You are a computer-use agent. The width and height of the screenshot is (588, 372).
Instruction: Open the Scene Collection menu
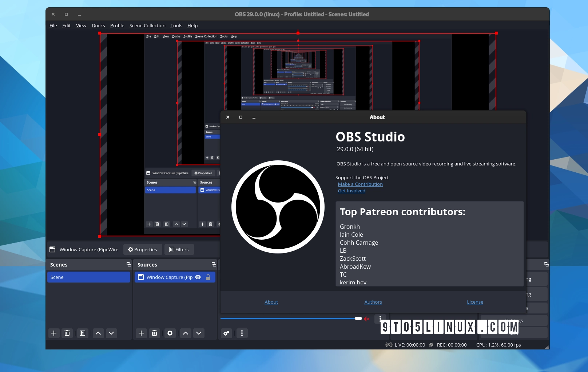pyautogui.click(x=147, y=25)
